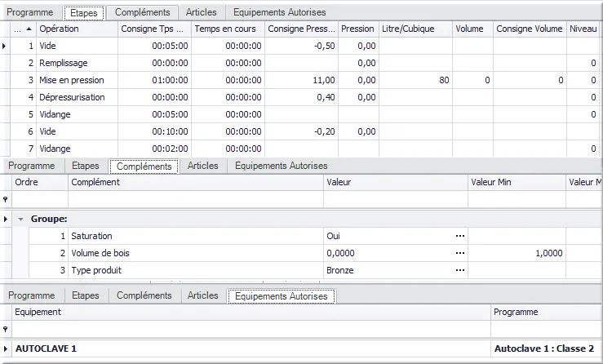Open Programme tab above the Equipement grid
This screenshot has height=364, width=603.
[32, 295]
